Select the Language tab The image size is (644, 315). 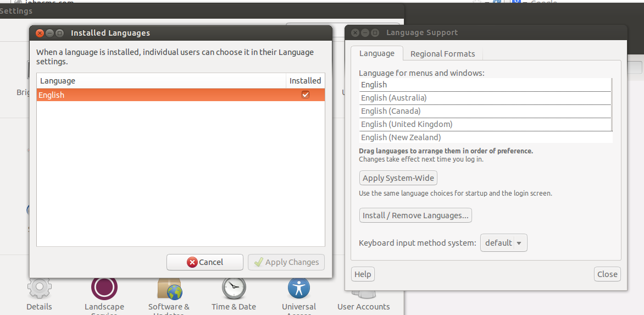(x=376, y=53)
